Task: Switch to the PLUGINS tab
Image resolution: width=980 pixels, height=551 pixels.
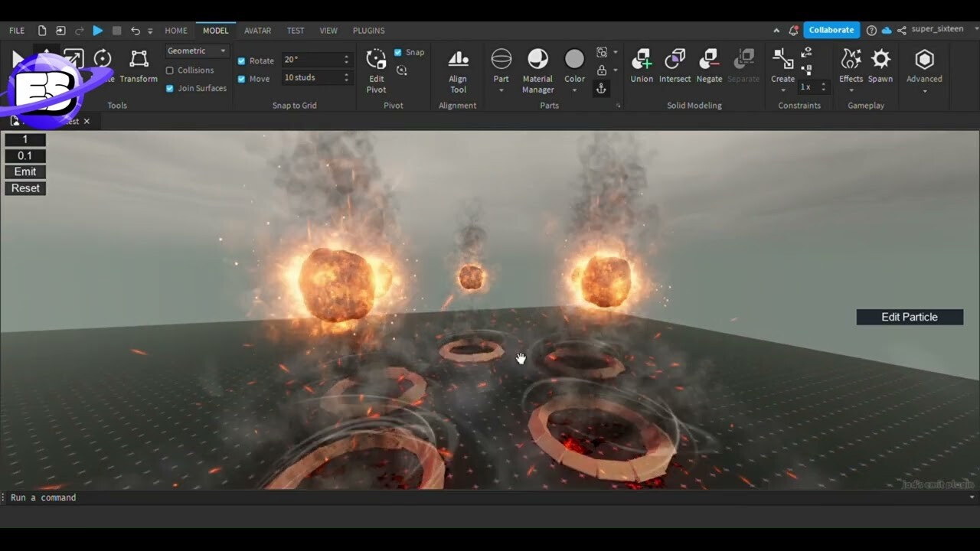Action: 368,31
